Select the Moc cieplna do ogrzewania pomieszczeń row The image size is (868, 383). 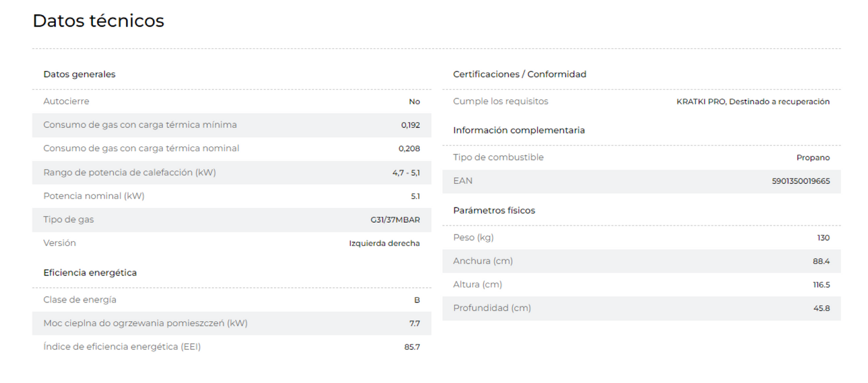coord(232,323)
